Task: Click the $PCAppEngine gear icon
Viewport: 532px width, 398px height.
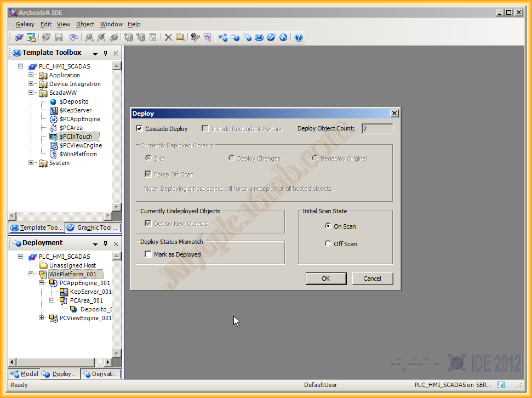Action: pyautogui.click(x=54, y=119)
